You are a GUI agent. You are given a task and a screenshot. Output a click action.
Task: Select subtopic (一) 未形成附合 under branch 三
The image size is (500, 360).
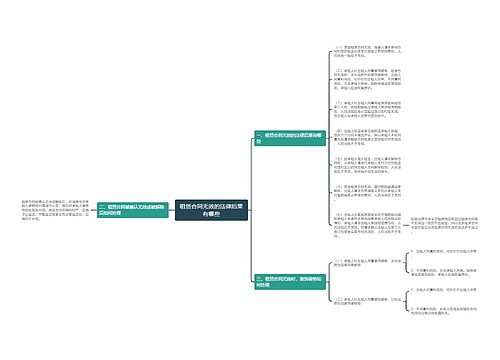pyautogui.click(x=368, y=263)
